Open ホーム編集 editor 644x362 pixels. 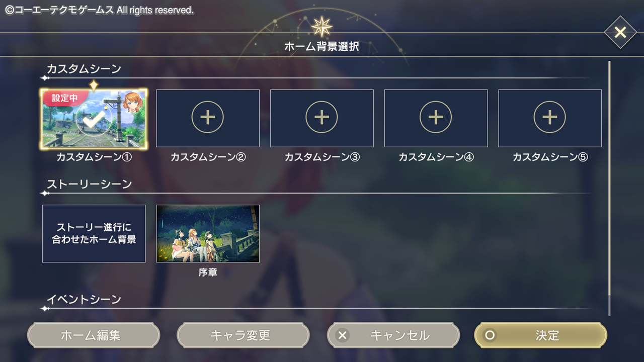pyautogui.click(x=94, y=335)
